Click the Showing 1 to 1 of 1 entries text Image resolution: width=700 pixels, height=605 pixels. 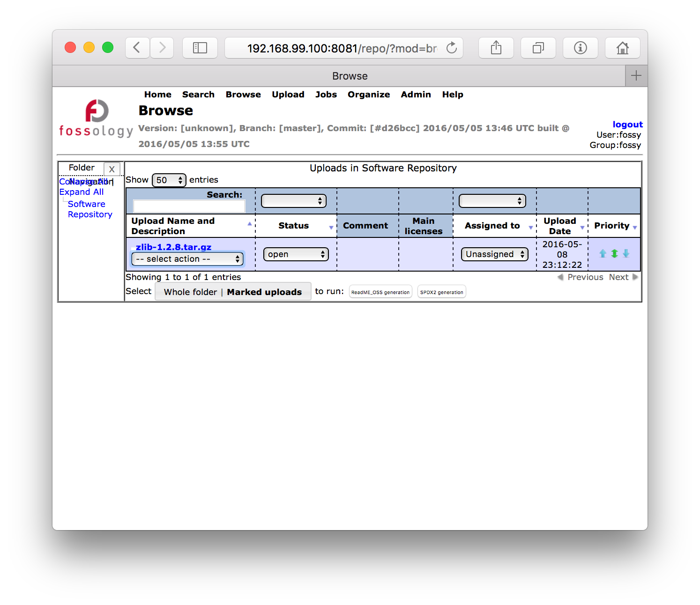click(x=183, y=277)
